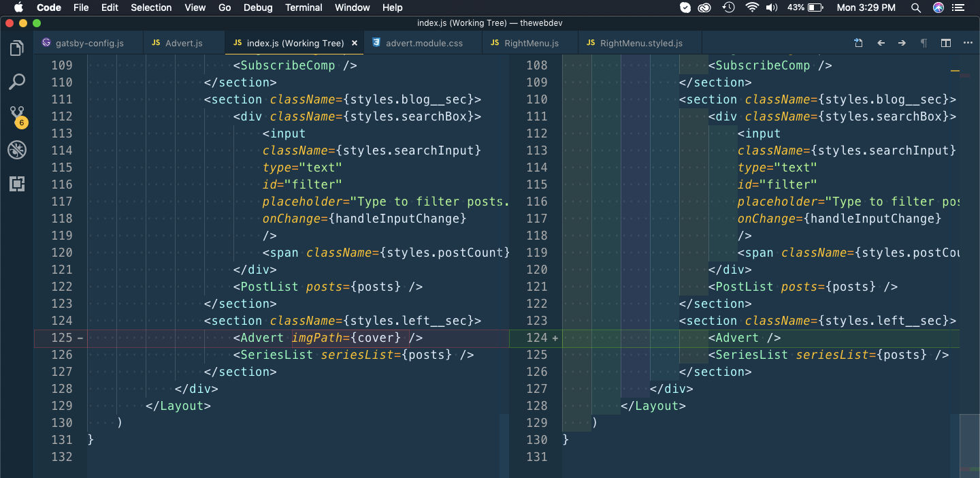Screen dimensions: 980x478
Task: Open the Apple menu
Action: point(18,7)
